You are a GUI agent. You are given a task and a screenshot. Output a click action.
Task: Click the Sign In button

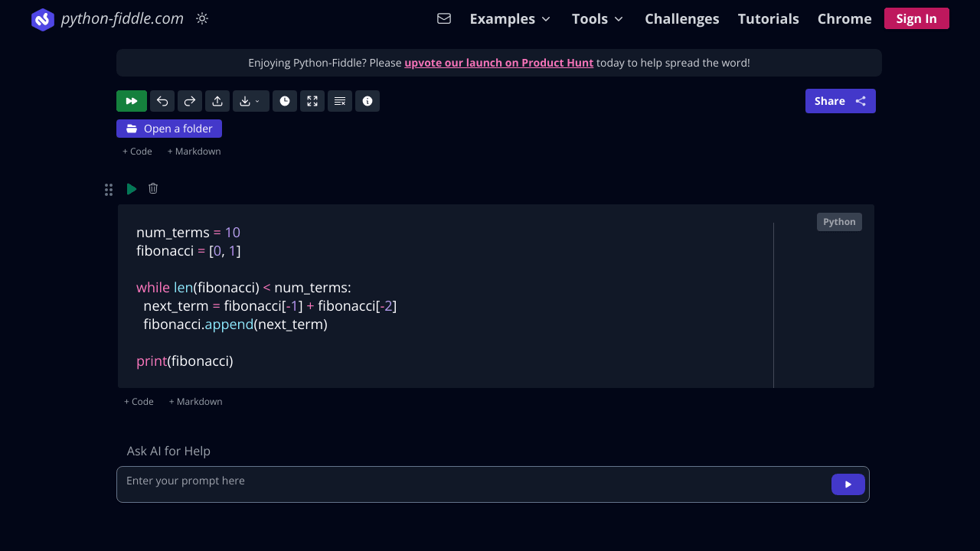point(916,18)
